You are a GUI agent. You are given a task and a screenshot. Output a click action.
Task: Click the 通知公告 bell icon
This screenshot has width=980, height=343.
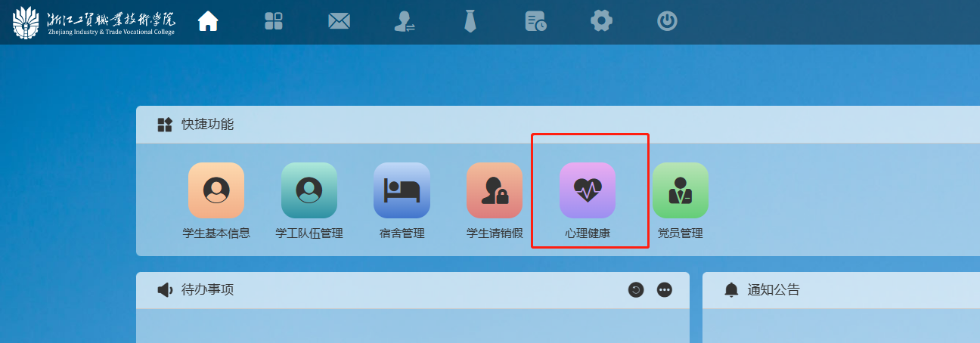731,289
